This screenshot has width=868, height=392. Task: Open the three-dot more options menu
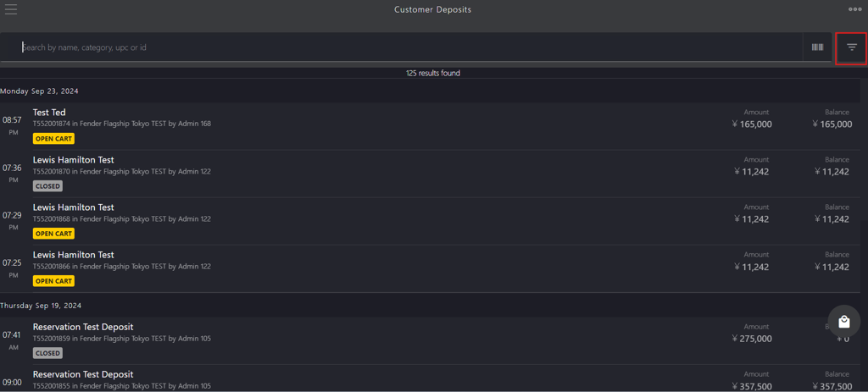click(x=855, y=9)
